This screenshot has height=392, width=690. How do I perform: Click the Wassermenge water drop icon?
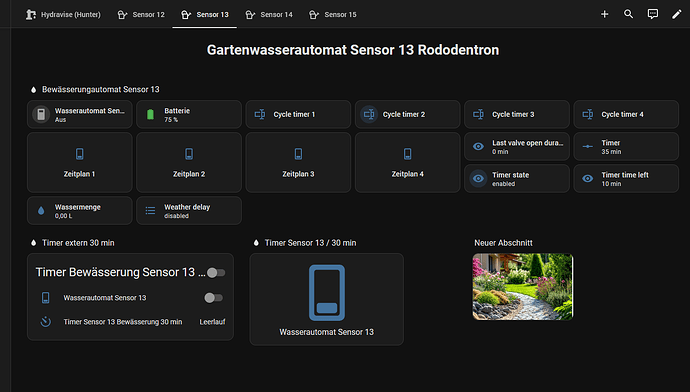[41, 211]
